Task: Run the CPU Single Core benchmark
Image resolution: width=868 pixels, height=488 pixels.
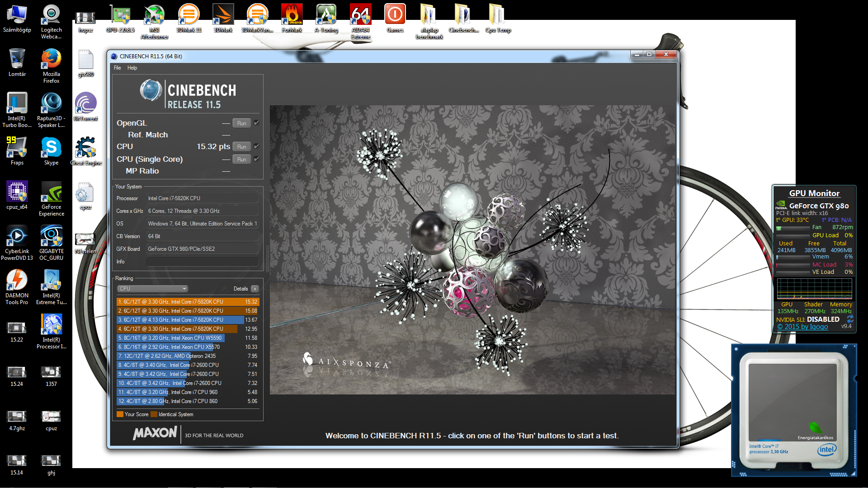Action: click(242, 160)
